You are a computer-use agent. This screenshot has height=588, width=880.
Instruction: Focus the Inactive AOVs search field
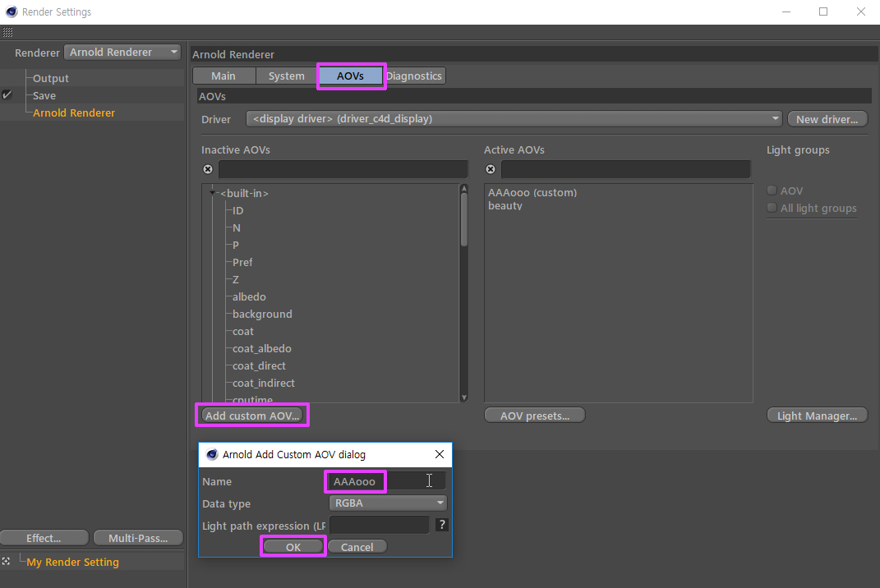coord(343,169)
